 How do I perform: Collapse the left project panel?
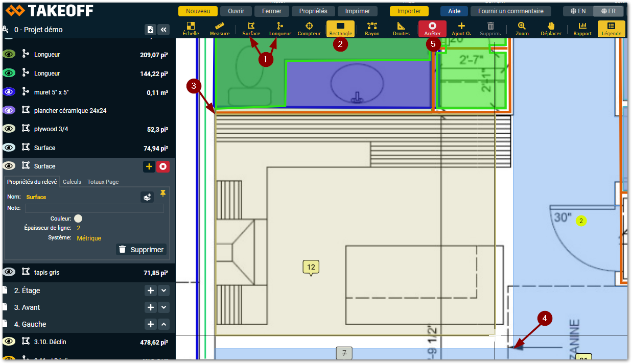point(163,30)
